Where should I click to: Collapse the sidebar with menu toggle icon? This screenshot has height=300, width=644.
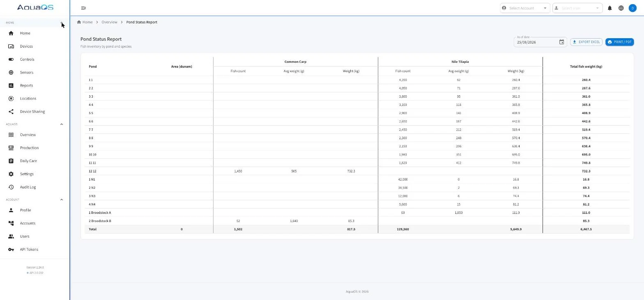(83, 8)
